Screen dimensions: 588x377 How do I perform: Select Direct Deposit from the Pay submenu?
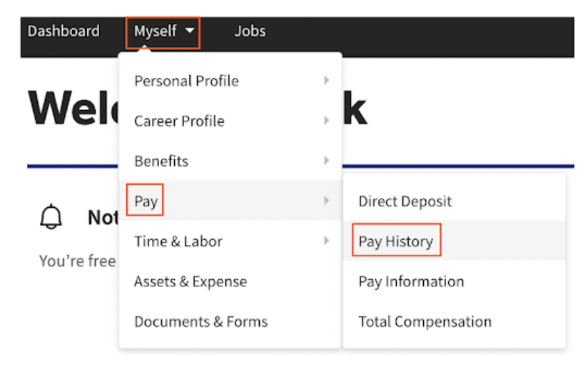pyautogui.click(x=405, y=201)
